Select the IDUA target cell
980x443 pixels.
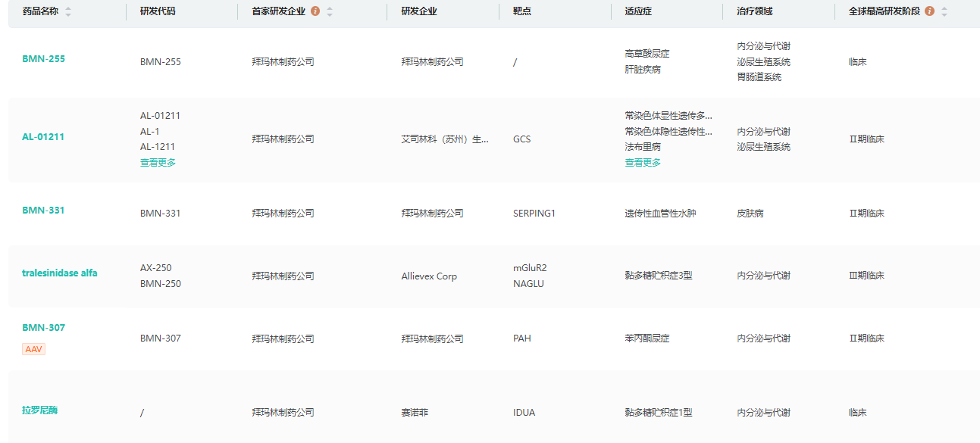[x=524, y=413]
